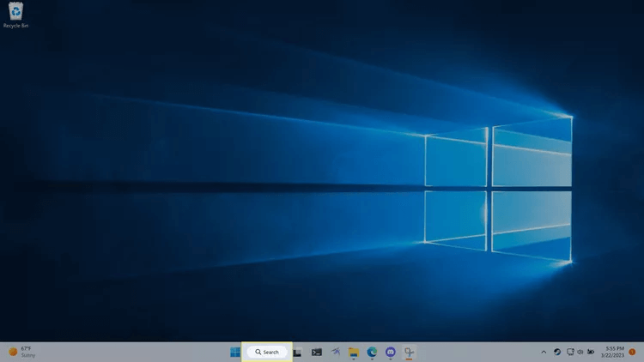Launch the Terminal app from taskbar
644x362 pixels.
click(x=317, y=352)
